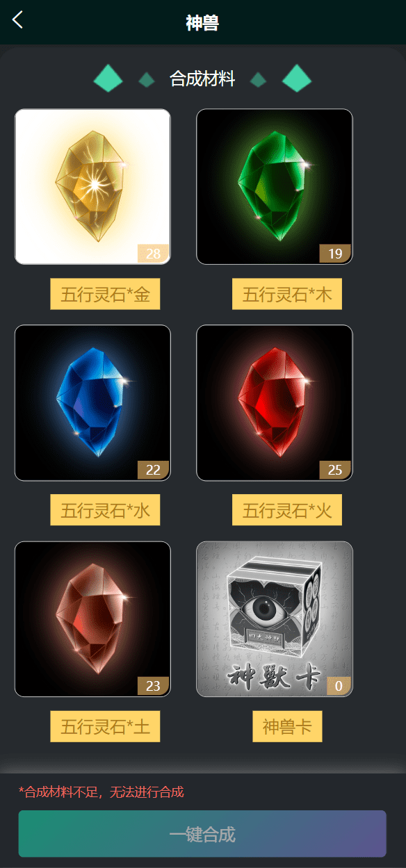Tap the 一键合成 synthesis button
The height and width of the screenshot is (868, 406).
(x=202, y=834)
